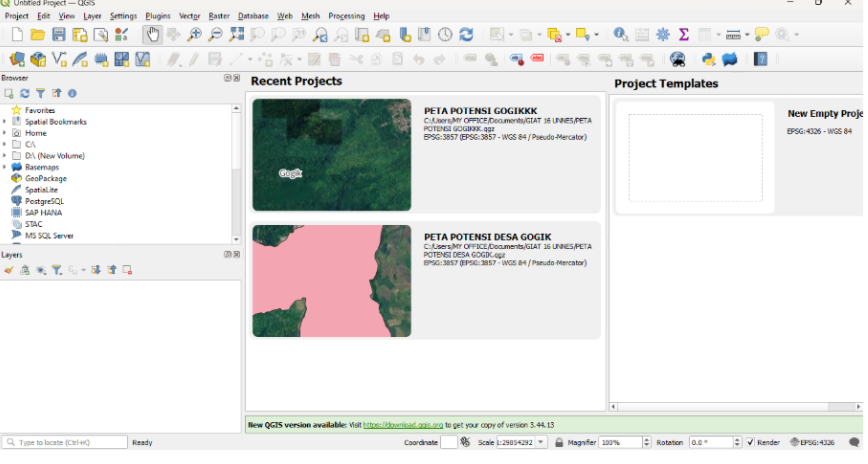The image size is (868, 464).
Task: Open the Temporal Controller clock icon
Action: click(x=445, y=34)
